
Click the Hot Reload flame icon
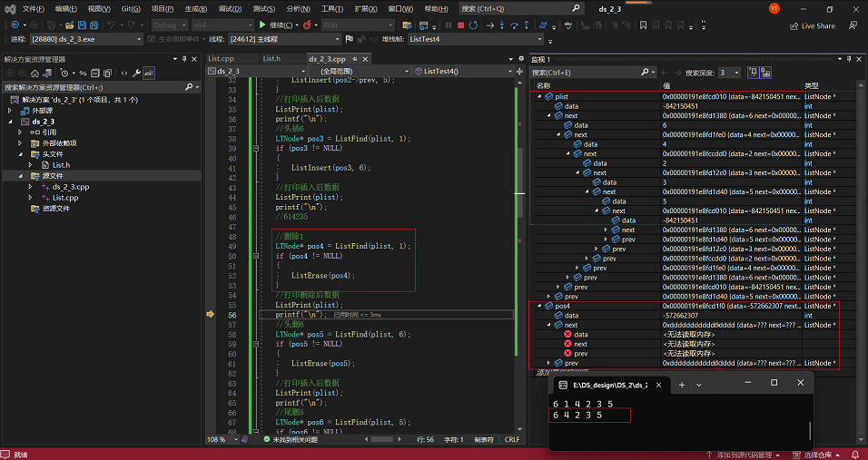point(307,25)
